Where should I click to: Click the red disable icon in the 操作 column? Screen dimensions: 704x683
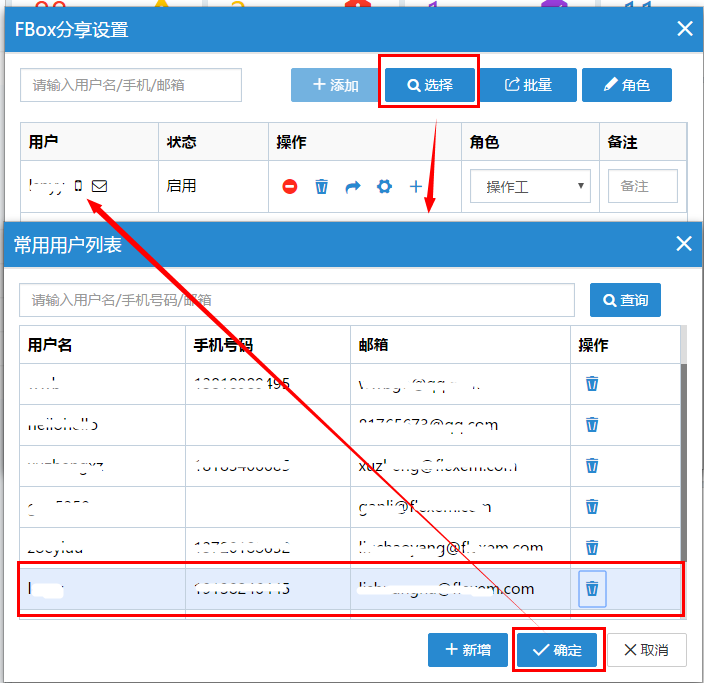(290, 186)
